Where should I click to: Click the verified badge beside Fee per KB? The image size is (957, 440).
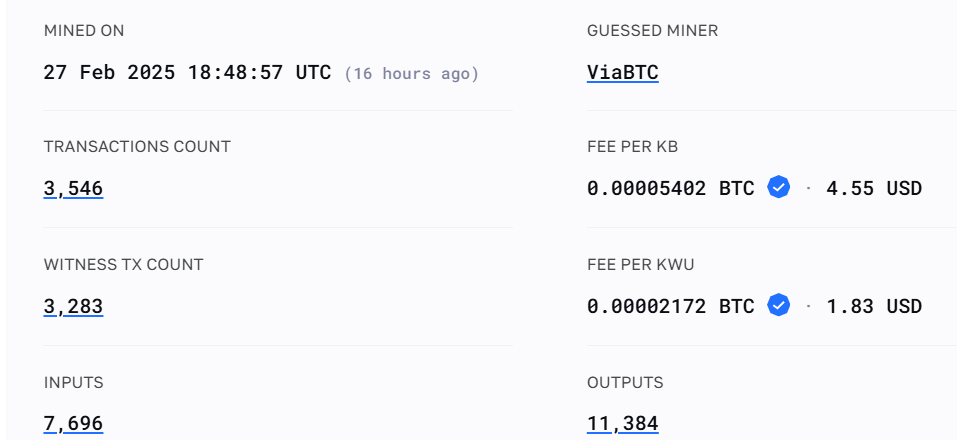pyautogui.click(x=779, y=187)
